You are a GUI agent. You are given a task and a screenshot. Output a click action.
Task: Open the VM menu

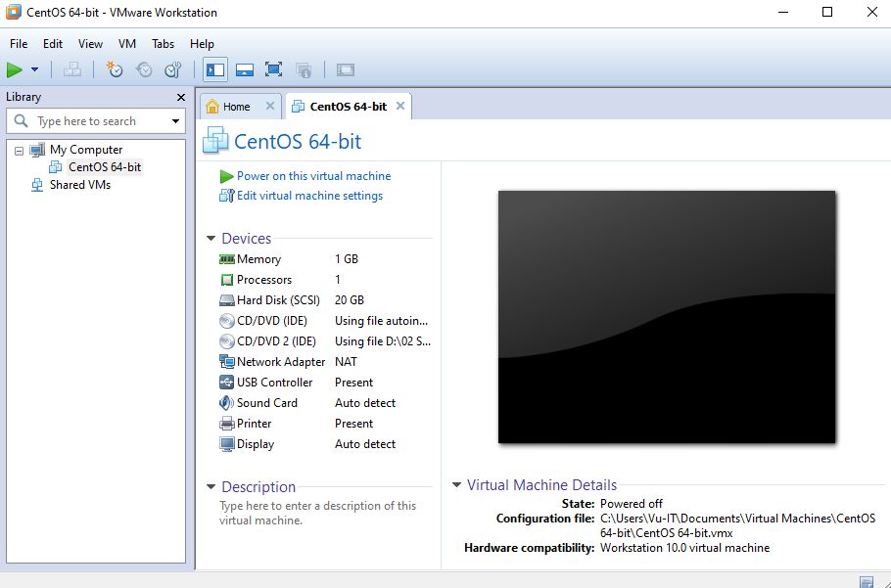click(x=125, y=44)
